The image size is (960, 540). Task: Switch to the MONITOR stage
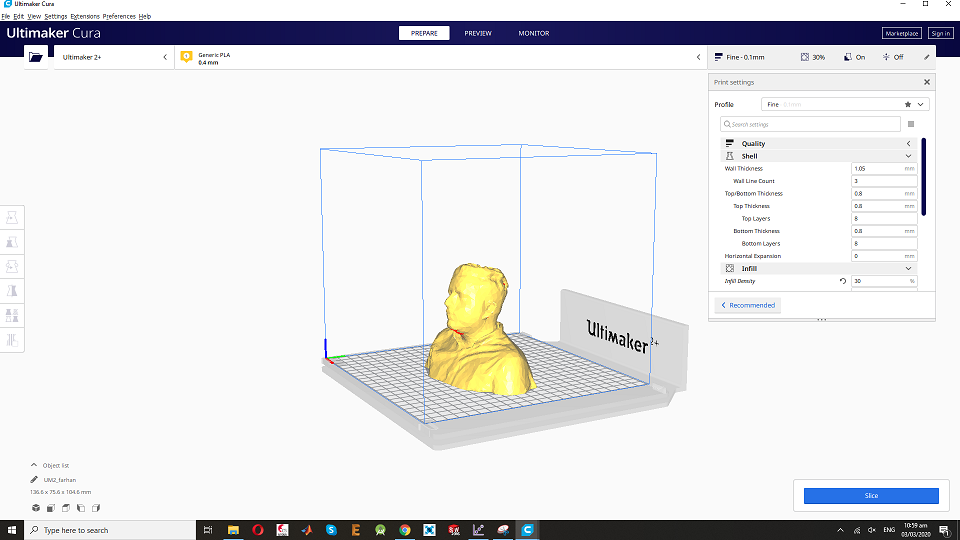(534, 33)
